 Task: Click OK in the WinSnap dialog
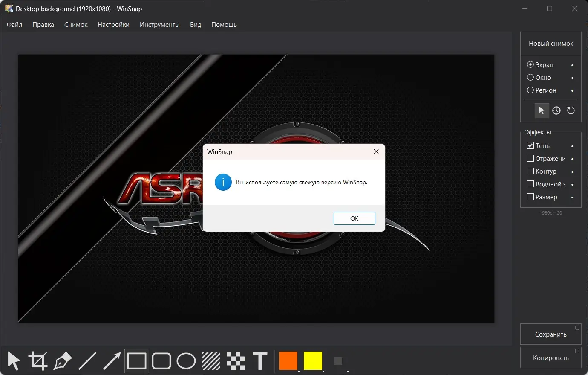pos(355,218)
